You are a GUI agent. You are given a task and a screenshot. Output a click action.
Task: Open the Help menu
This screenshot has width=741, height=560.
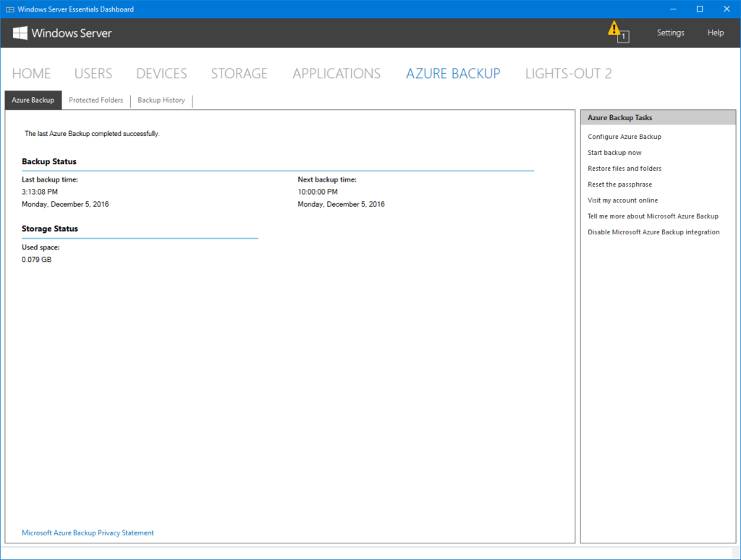coord(715,33)
